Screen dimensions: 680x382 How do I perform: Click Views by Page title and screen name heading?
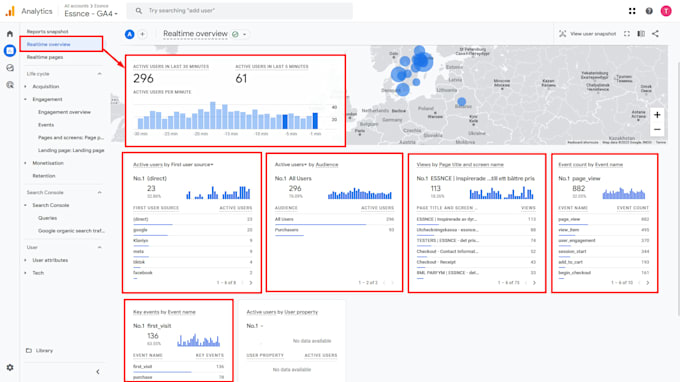click(x=460, y=165)
